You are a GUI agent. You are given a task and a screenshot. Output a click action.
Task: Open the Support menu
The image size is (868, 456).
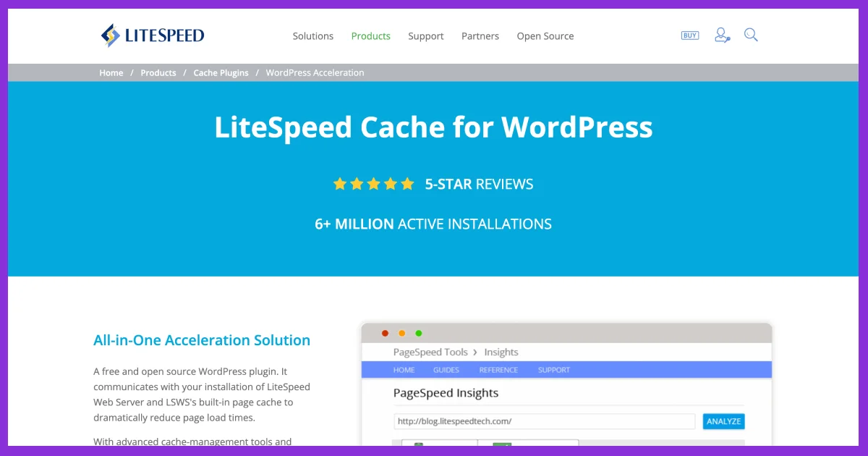[426, 36]
